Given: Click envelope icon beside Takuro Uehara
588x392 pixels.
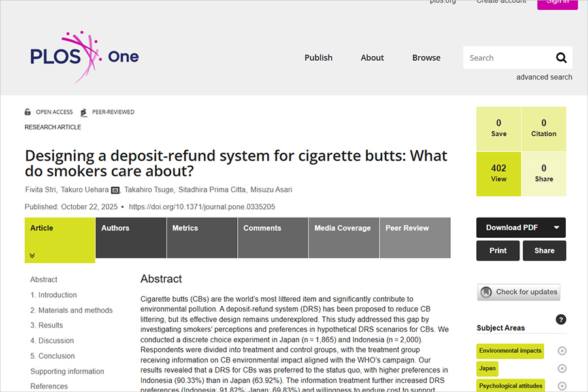Looking at the screenshot, I should pyautogui.click(x=115, y=190).
